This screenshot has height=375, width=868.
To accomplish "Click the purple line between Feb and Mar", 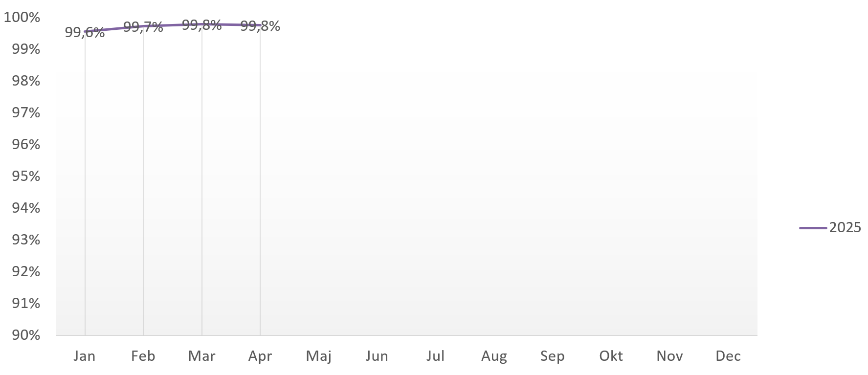I will click(x=173, y=25).
